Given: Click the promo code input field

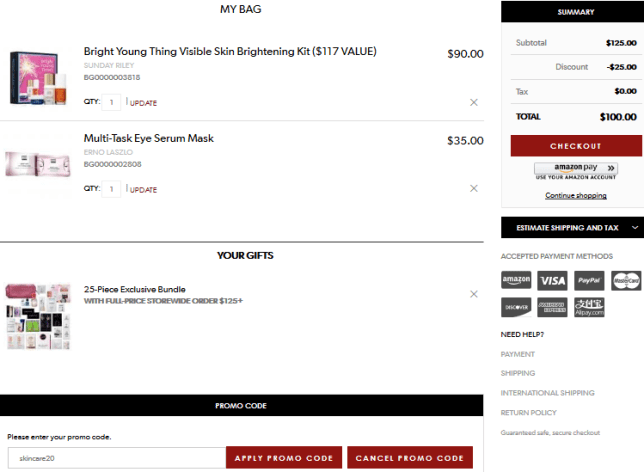Looking at the screenshot, I should pyautogui.click(x=114, y=458).
